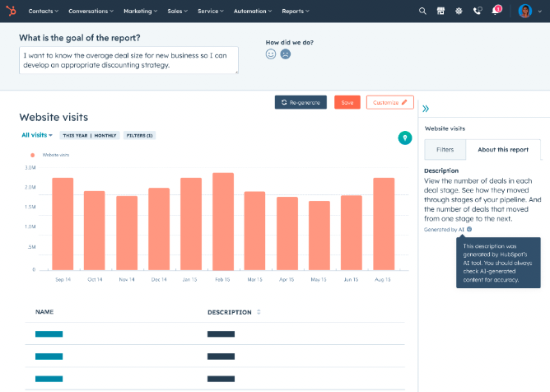Click the phone calling icon
Image resolution: width=550 pixels, height=392 pixels.
477,11
